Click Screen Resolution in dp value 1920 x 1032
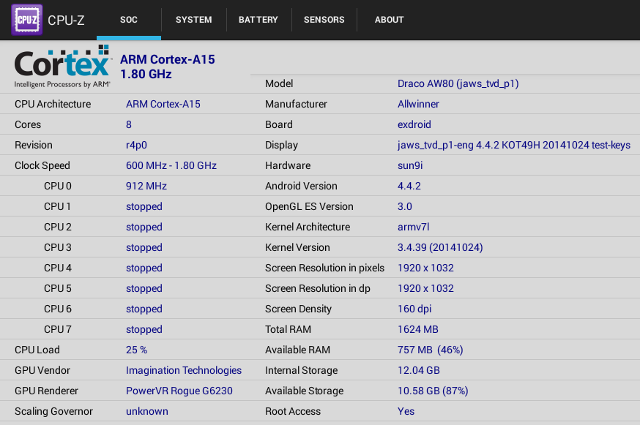640x425 pixels. (425, 288)
